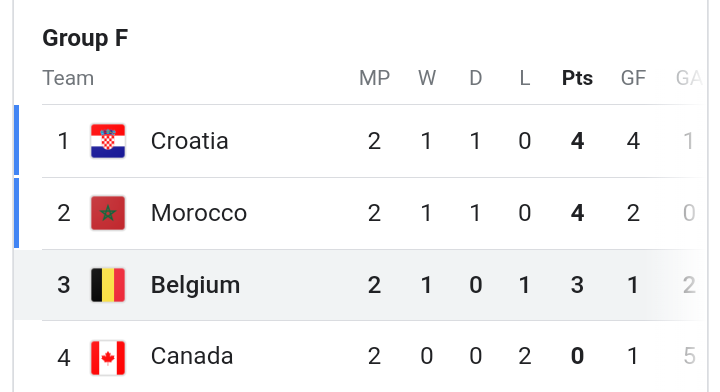The height and width of the screenshot is (392, 720).
Task: Click the GF column header
Action: [x=633, y=78]
